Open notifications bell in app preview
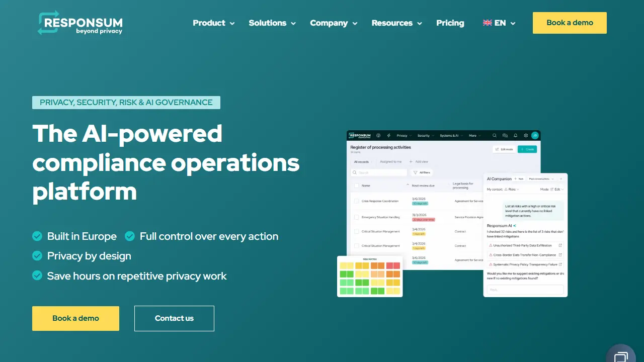This screenshot has height=362, width=644. (515, 135)
